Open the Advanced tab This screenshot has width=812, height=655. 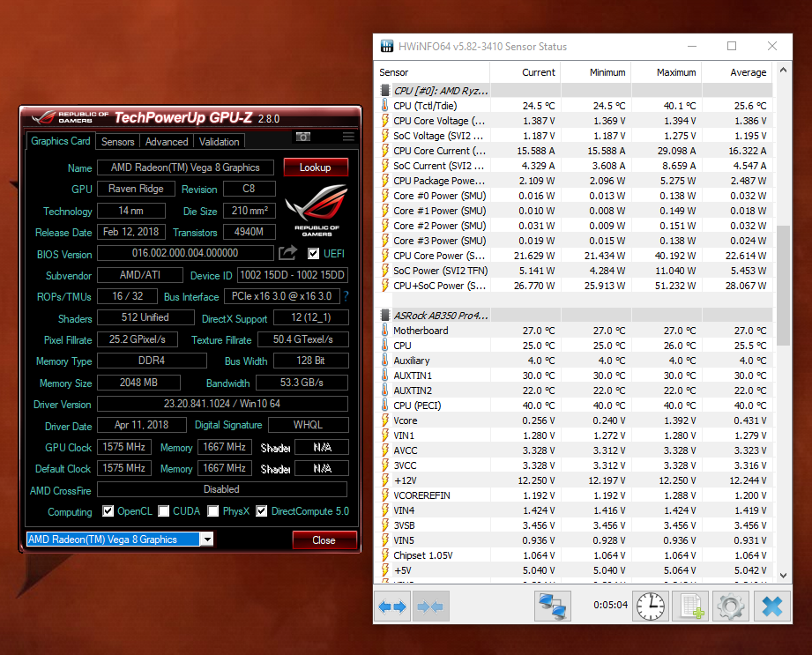coord(167,141)
